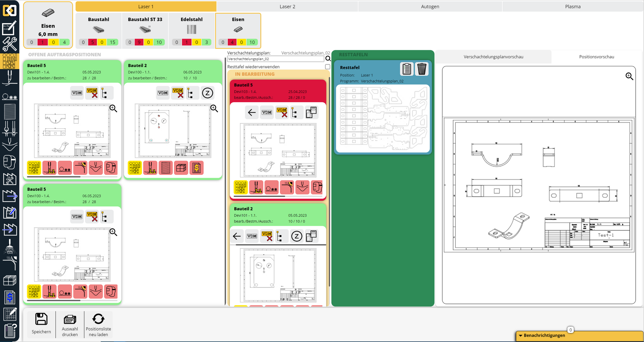Toggle VDM removal on the red Bauteil 5 card

[x=282, y=112]
